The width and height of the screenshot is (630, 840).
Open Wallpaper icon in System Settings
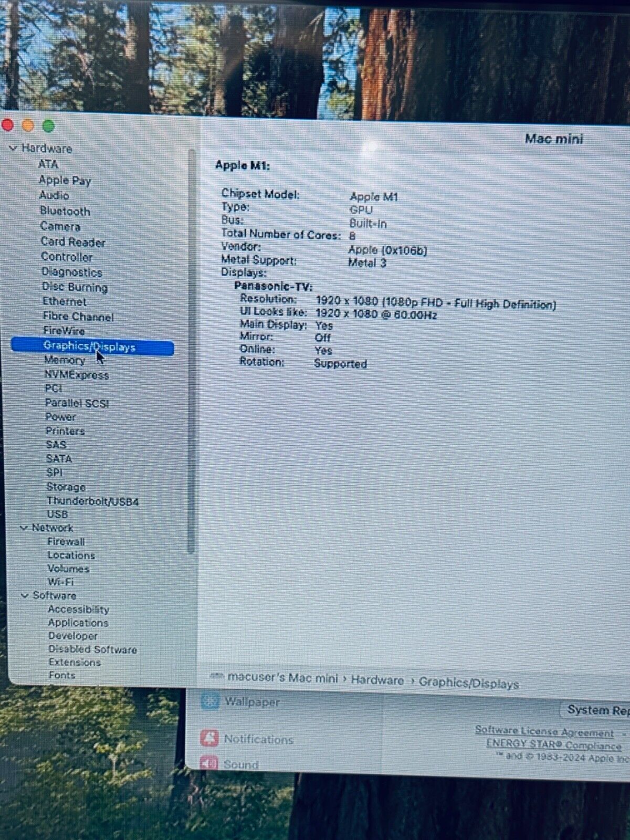click(x=209, y=701)
